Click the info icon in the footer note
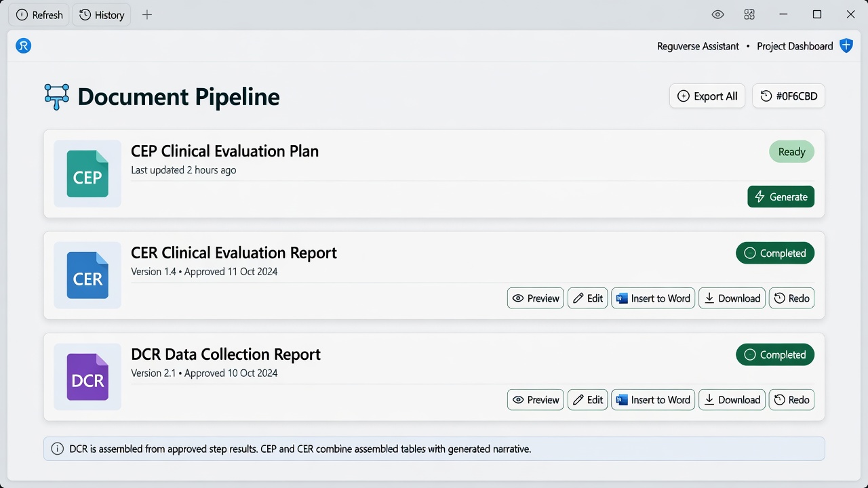This screenshot has height=488, width=868. coord(57,449)
